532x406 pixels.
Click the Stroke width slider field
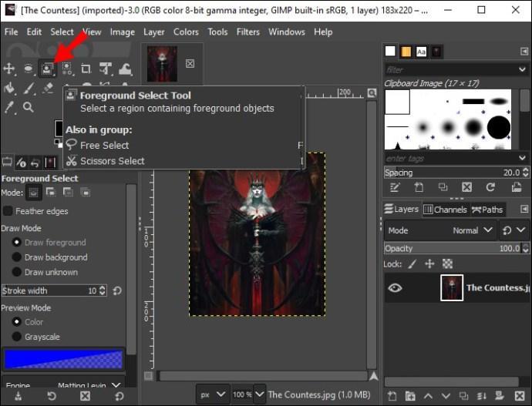coord(54,290)
